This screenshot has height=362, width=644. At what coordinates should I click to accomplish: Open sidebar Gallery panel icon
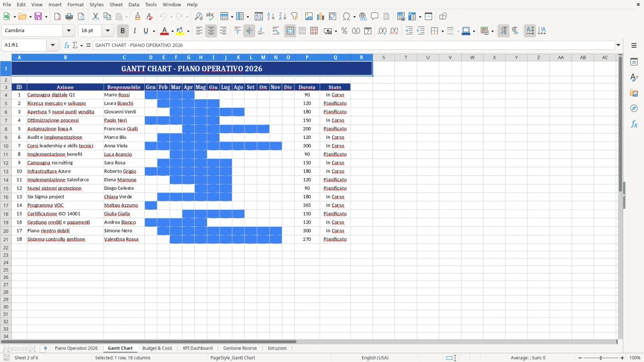tap(634, 93)
